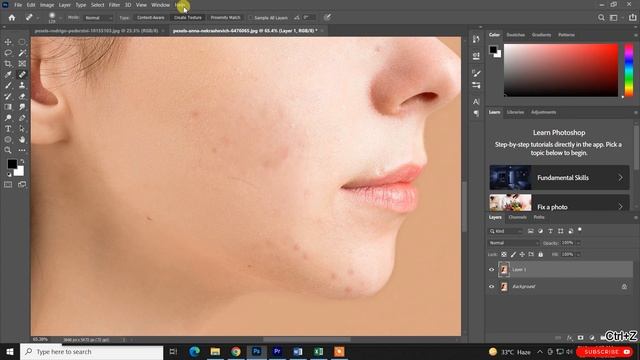
Task: Open the Filter menu
Action: [114, 5]
